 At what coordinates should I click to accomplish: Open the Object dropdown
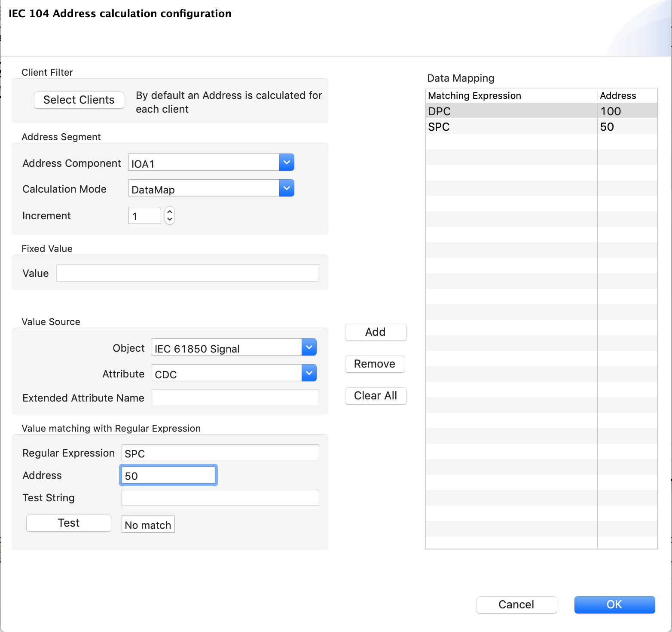309,347
